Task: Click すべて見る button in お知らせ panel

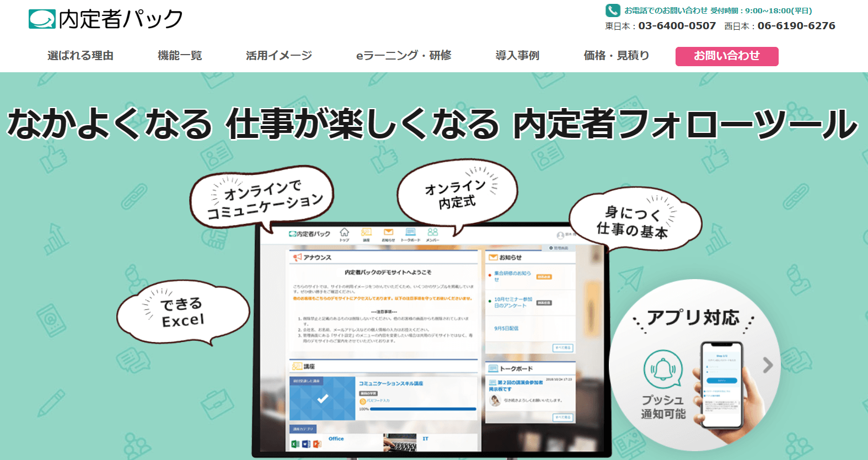Action: pyautogui.click(x=563, y=348)
